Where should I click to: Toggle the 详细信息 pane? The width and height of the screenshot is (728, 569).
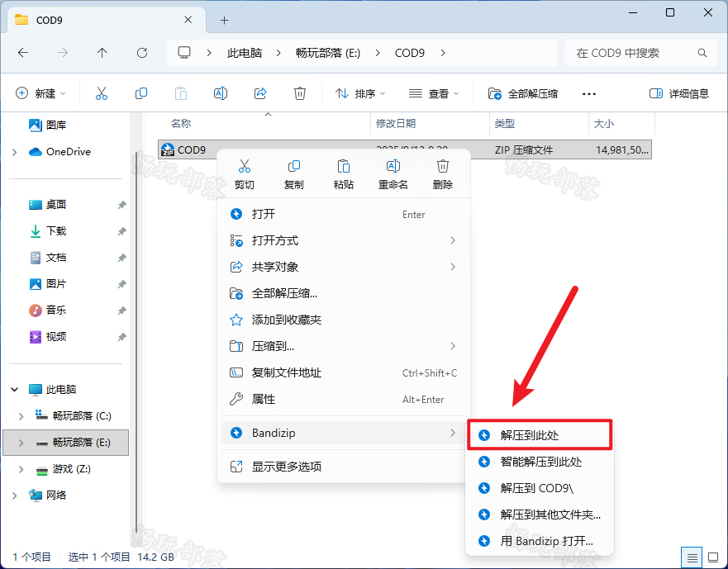pos(678,94)
